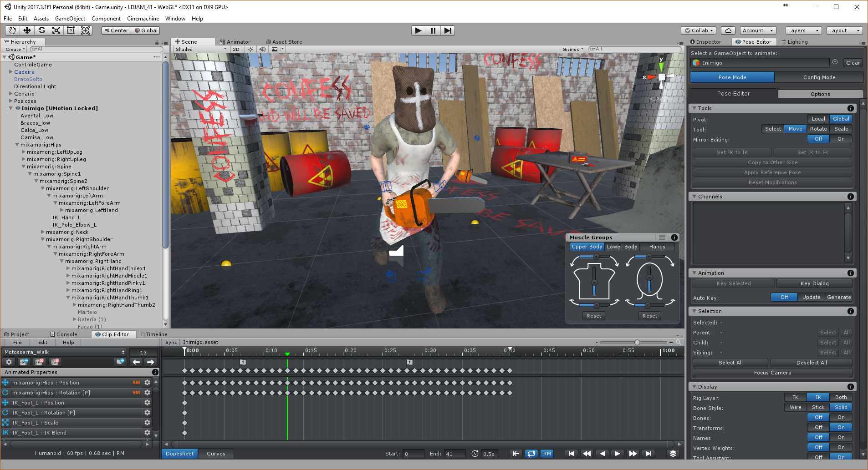Viewport: 868px width, 470px height.
Task: Jump to first frame in Clip Editor
Action: 571,454
